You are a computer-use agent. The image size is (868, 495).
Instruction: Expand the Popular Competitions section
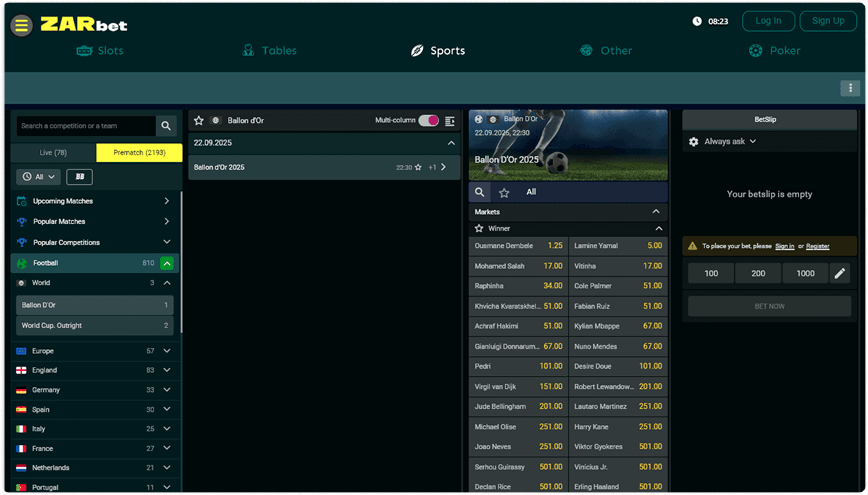(167, 242)
